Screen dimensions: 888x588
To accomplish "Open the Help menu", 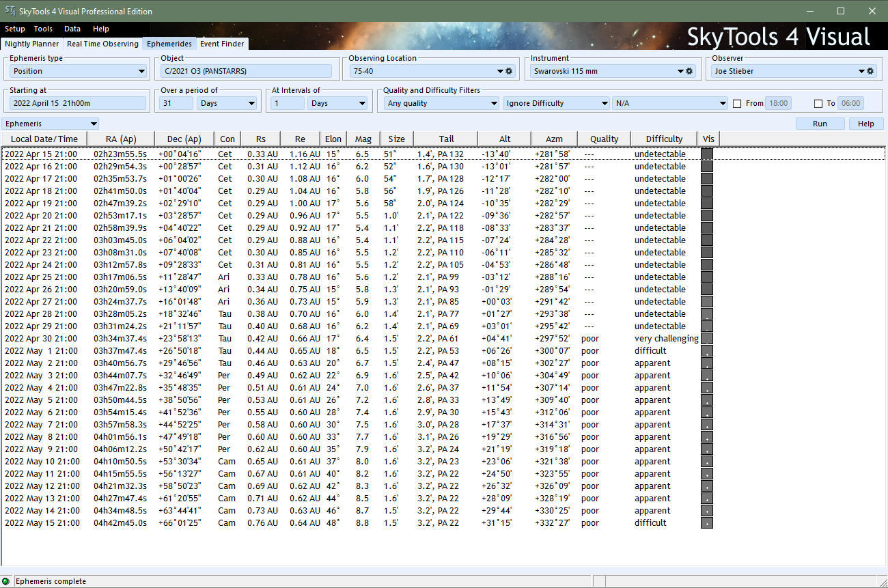I will tap(101, 29).
